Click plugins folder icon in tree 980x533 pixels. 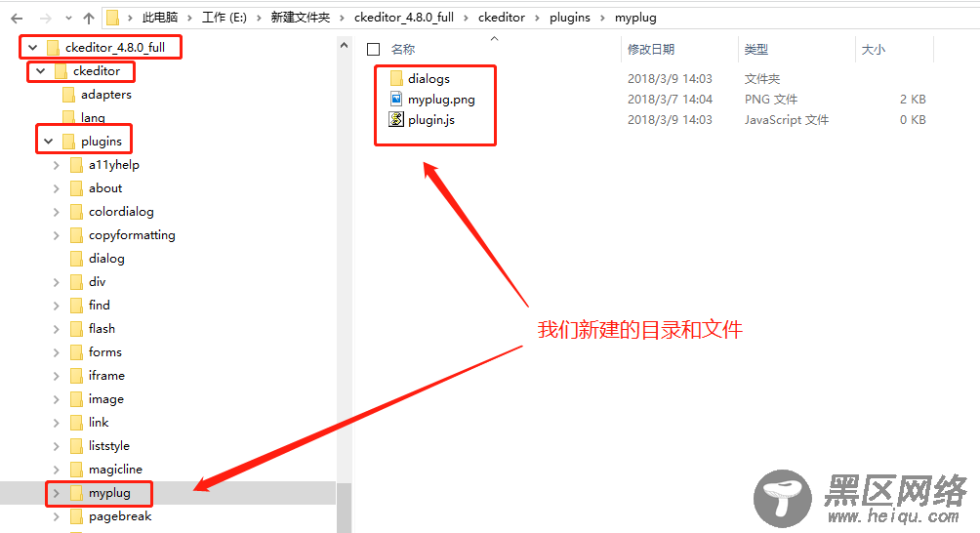pyautogui.click(x=68, y=142)
